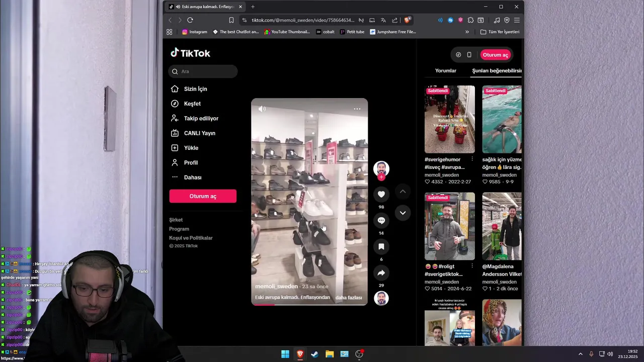Follow memoli_sweden via the plus badge
Viewport: 644px width, 362px height.
381,177
